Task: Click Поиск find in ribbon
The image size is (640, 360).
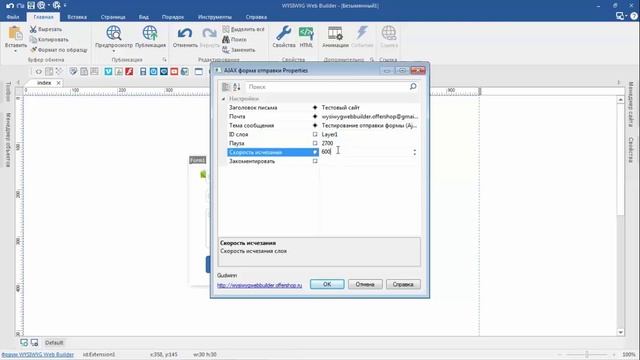Action: 235,40
